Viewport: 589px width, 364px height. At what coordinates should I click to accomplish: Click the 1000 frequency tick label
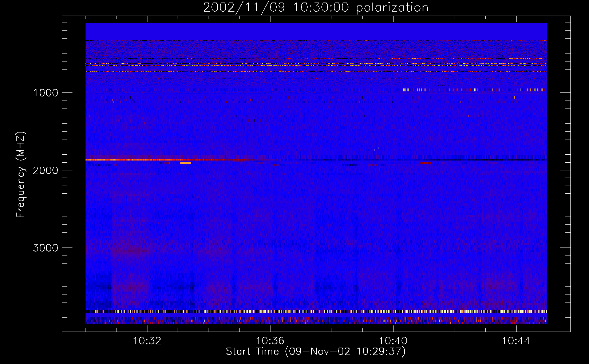(46, 93)
